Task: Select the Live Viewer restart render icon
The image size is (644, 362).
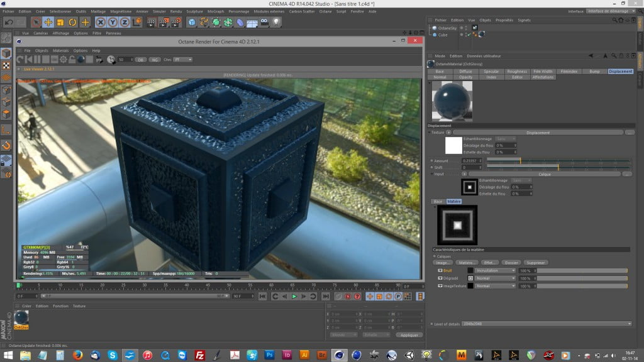Action: (x=20, y=60)
